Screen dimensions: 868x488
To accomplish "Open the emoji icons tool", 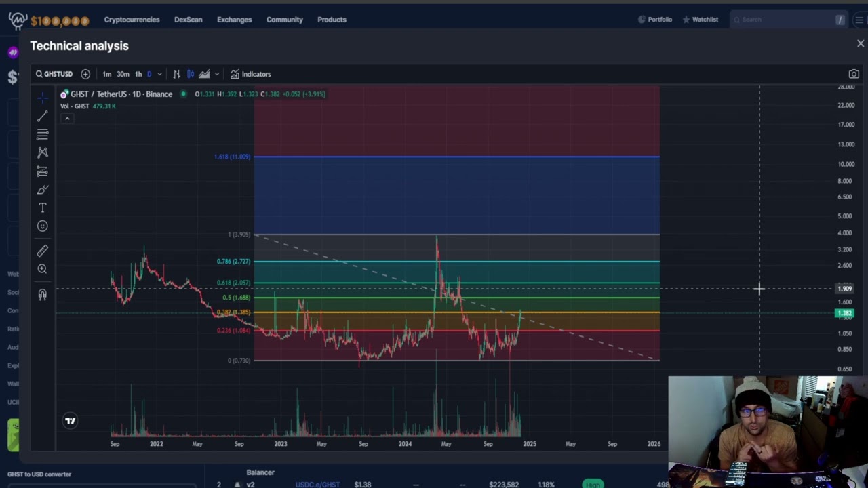I will [x=42, y=226].
